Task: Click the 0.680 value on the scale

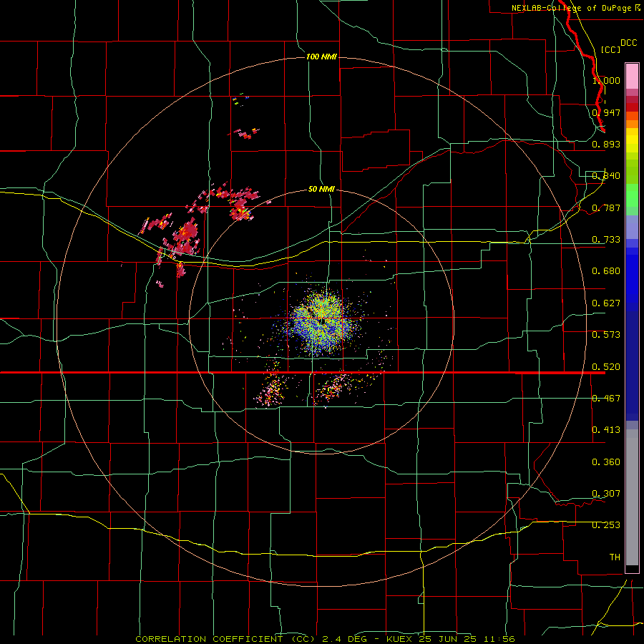Action: coord(606,271)
